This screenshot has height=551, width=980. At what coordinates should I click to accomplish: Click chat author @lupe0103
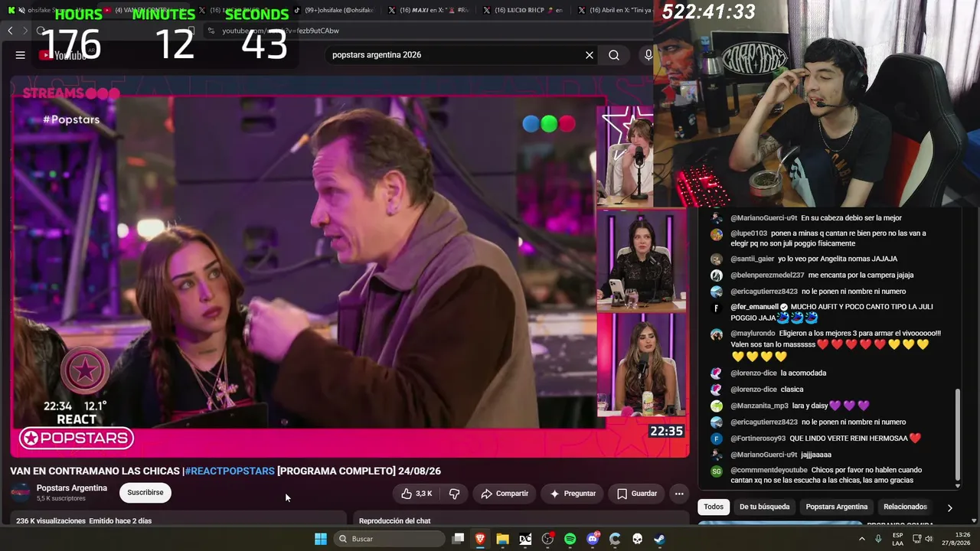coord(749,233)
